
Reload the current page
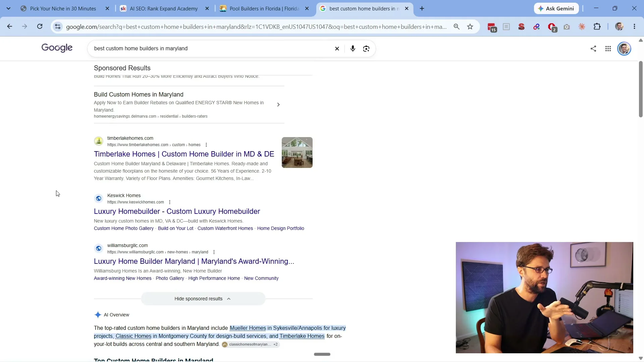pos(40,26)
